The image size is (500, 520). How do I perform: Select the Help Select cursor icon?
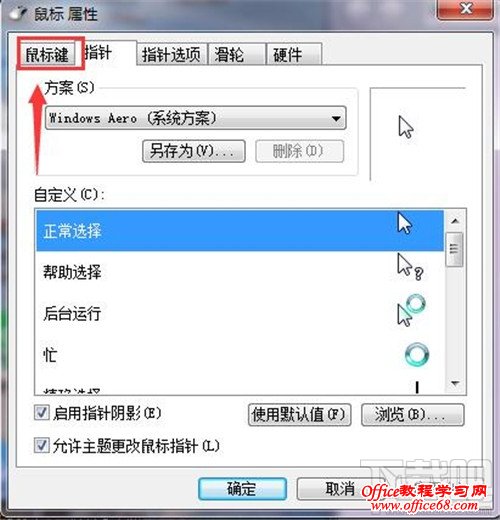coord(410,267)
